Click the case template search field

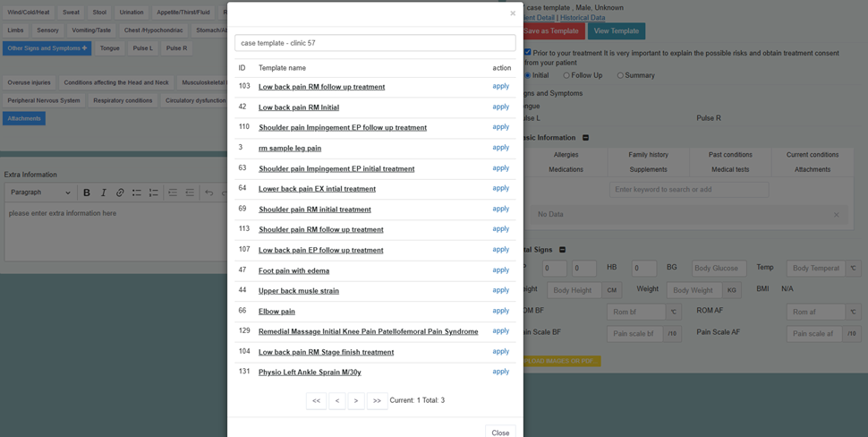click(x=375, y=43)
